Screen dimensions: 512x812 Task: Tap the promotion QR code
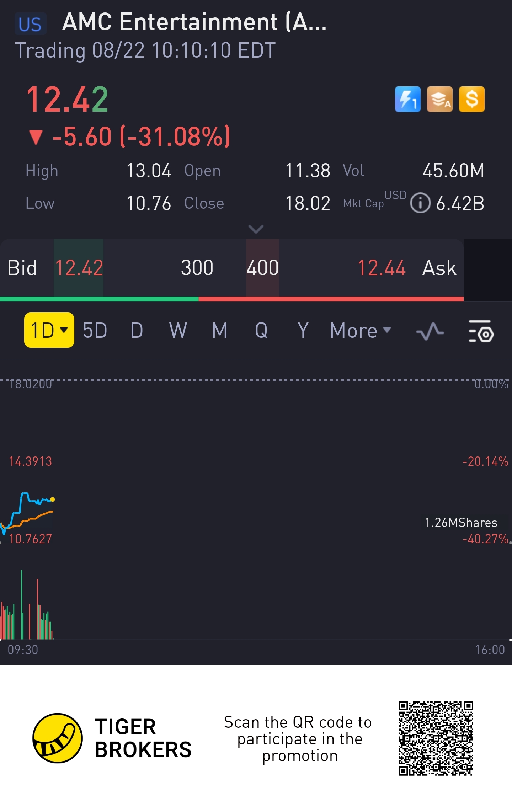[x=436, y=738]
